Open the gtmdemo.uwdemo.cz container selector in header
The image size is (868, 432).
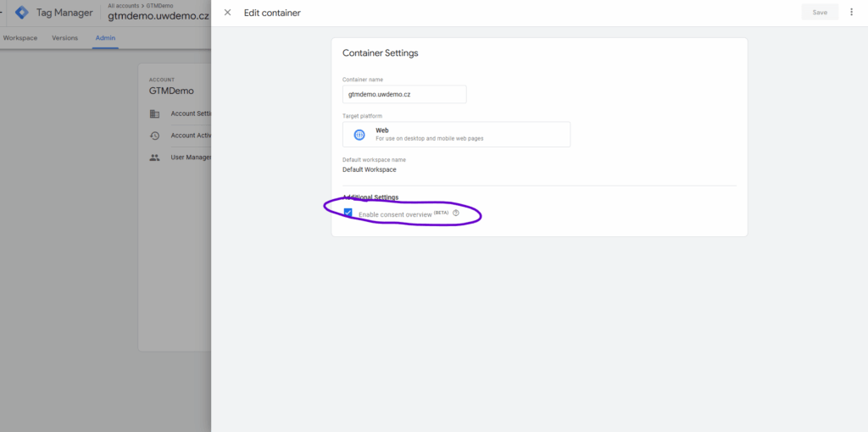pyautogui.click(x=159, y=17)
